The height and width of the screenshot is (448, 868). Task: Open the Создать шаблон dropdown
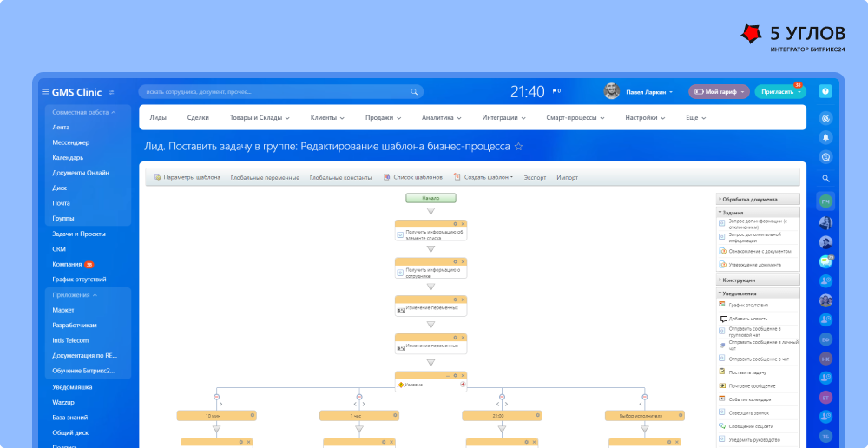click(483, 177)
